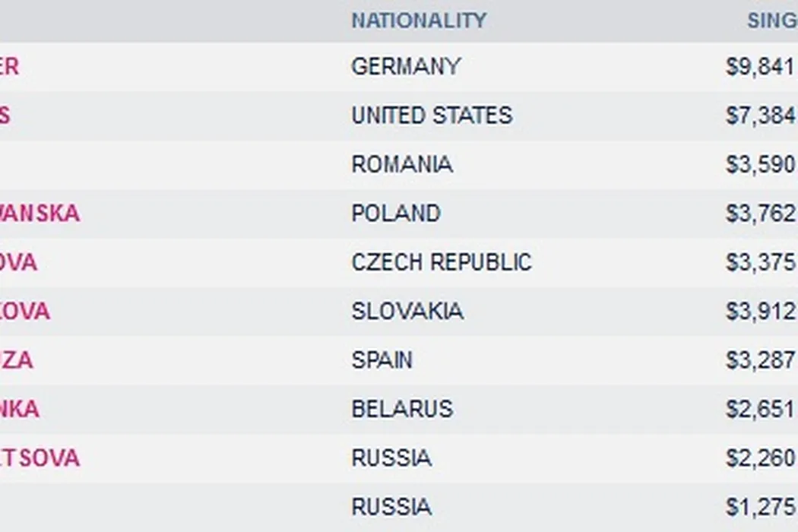Select the CZECH REPUBLIC nationality cell
Screen dimensions: 798x532
pyautogui.click(x=442, y=262)
